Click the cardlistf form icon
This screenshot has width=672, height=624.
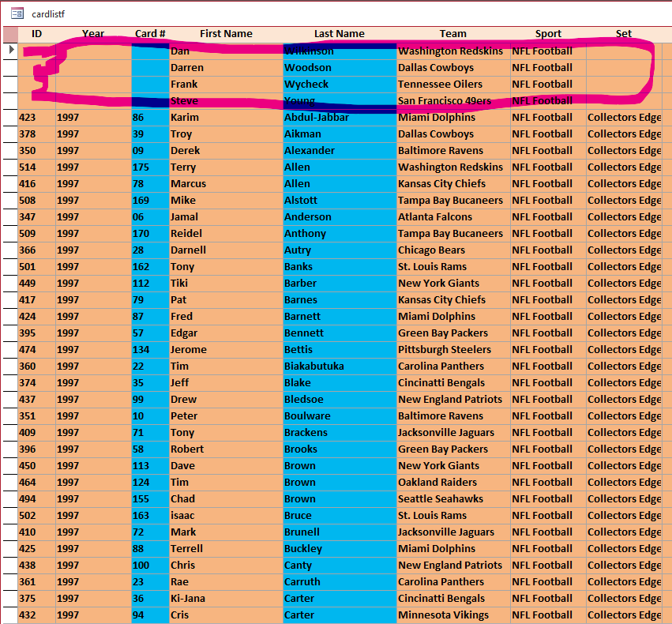(17, 13)
